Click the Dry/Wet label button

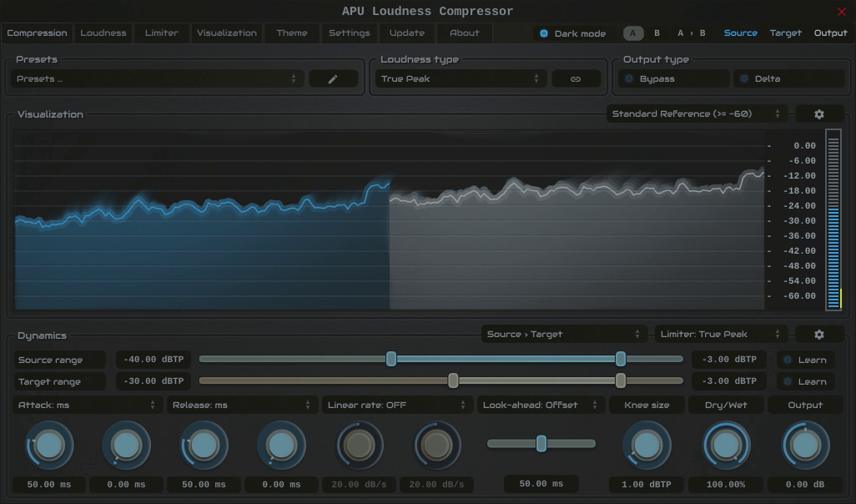click(x=726, y=406)
